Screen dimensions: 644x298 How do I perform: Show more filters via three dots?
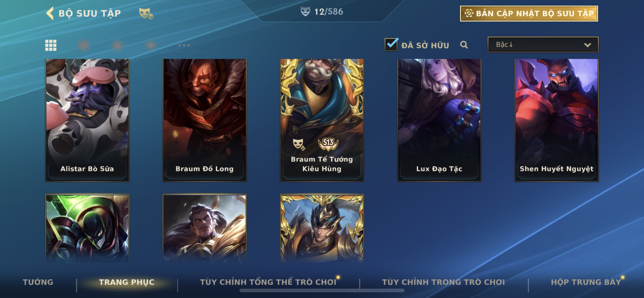tap(184, 45)
